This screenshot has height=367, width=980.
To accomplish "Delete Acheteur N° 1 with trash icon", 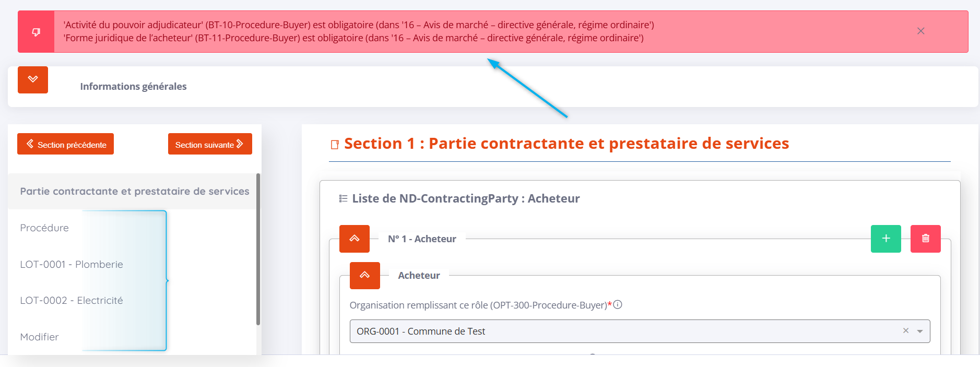I will [925, 239].
